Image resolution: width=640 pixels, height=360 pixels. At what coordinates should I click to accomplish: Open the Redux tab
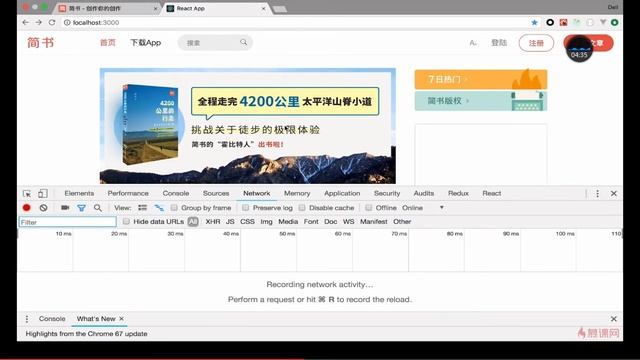pyautogui.click(x=458, y=193)
